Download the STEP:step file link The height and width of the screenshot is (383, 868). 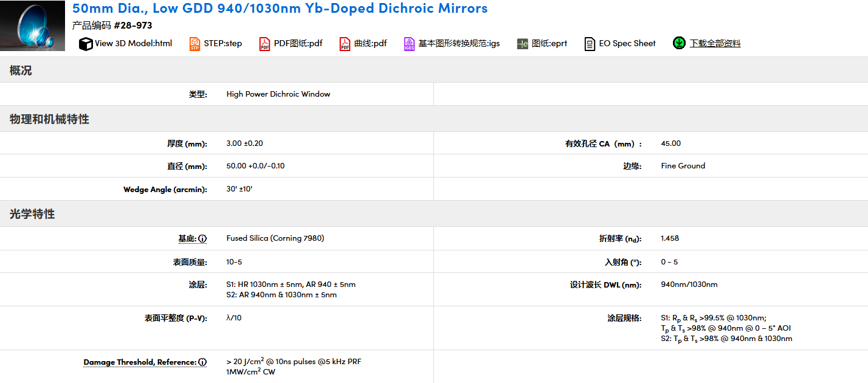[223, 43]
